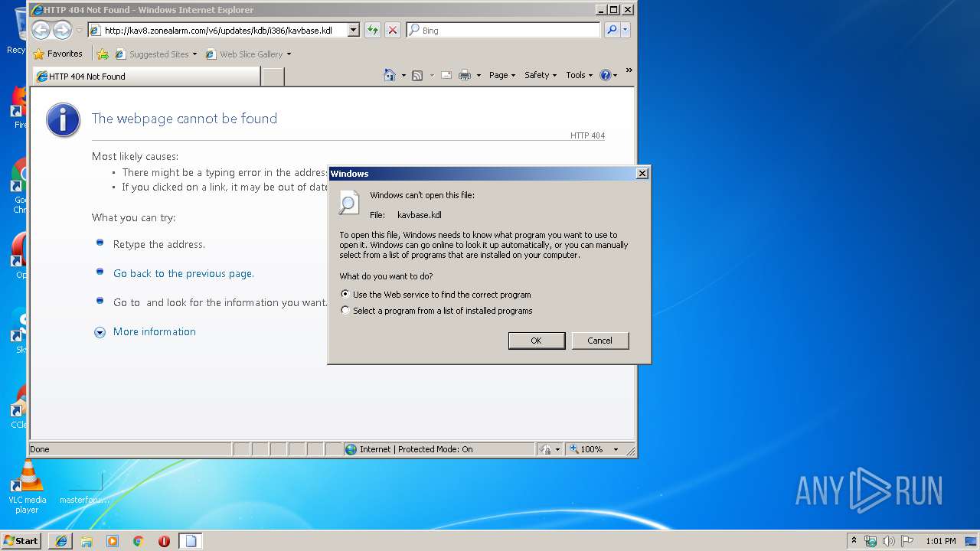Click the blue Help question mark icon

coord(605,75)
